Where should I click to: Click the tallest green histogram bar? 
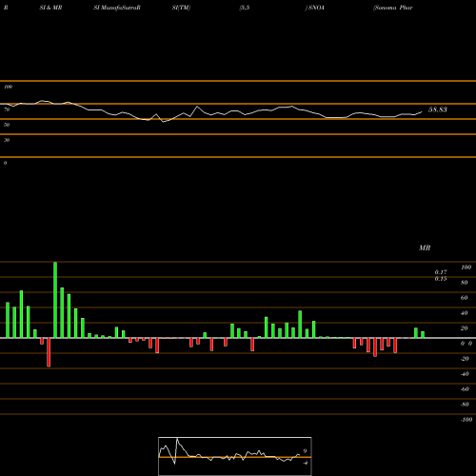(x=55, y=300)
